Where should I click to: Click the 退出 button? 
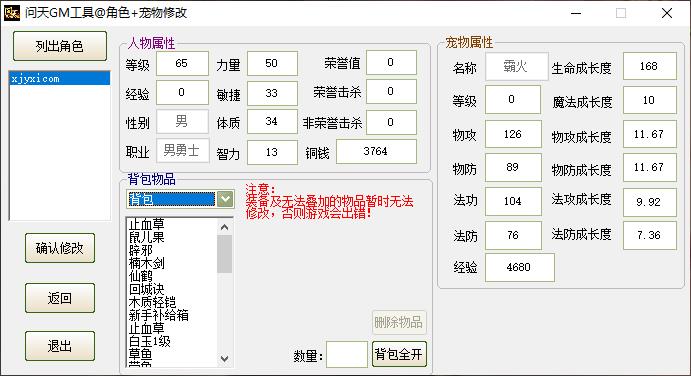click(60, 346)
